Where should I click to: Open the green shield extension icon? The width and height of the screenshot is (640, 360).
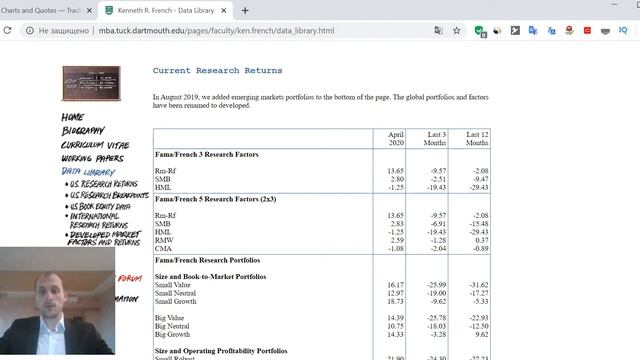480,31
